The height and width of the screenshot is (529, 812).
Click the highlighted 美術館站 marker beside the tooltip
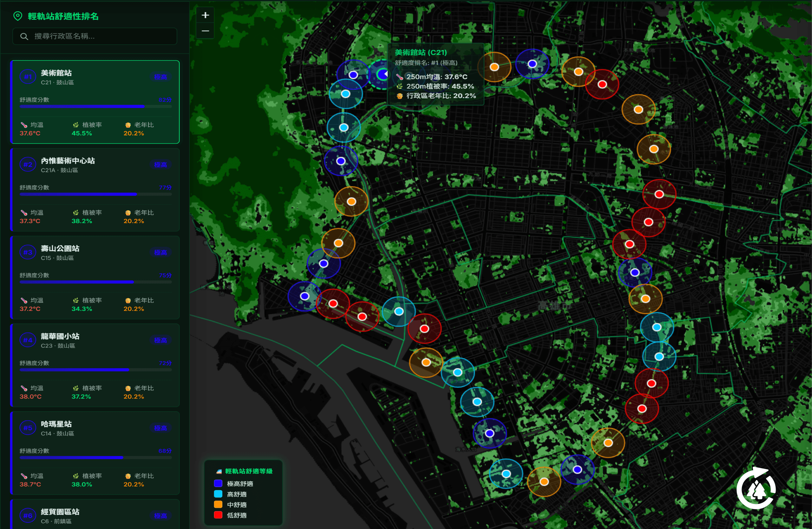pyautogui.click(x=383, y=74)
